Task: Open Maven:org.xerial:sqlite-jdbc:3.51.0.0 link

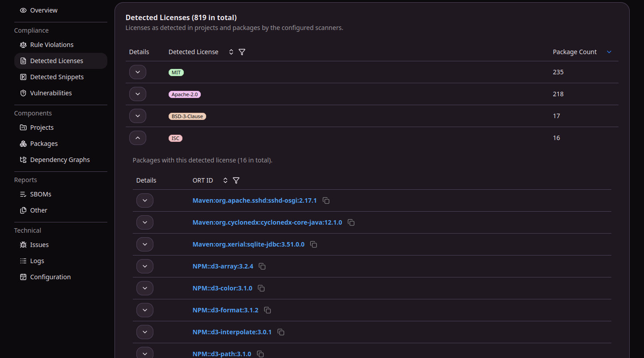Action: pyautogui.click(x=248, y=244)
